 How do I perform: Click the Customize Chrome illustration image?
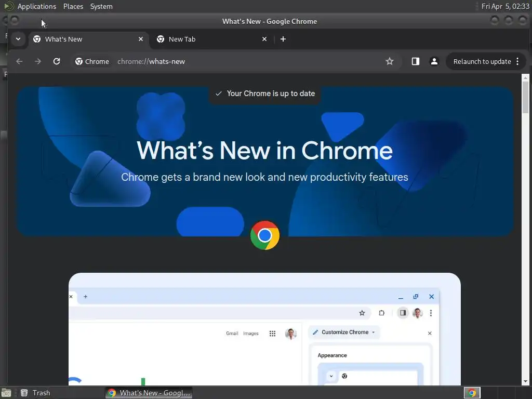coord(264,329)
